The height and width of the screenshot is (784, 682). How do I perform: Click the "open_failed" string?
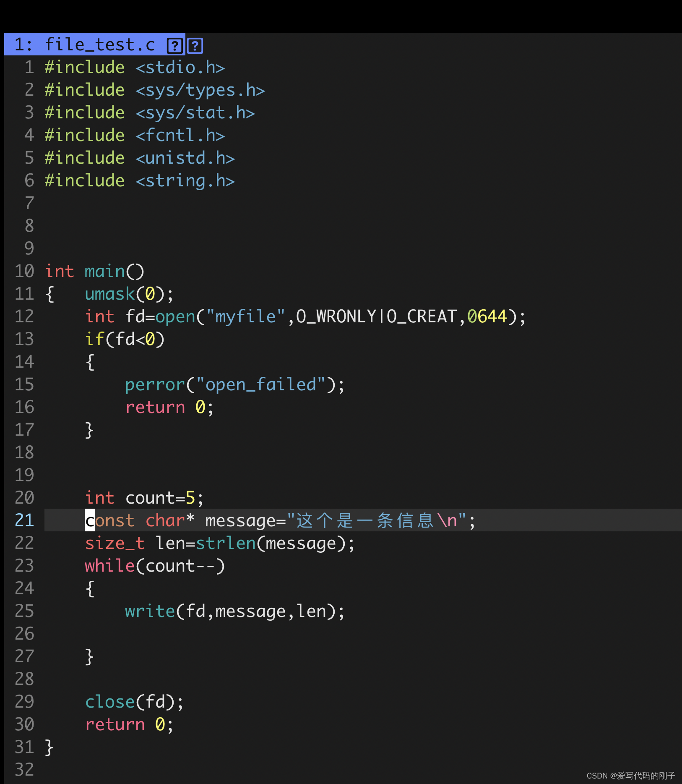(260, 385)
